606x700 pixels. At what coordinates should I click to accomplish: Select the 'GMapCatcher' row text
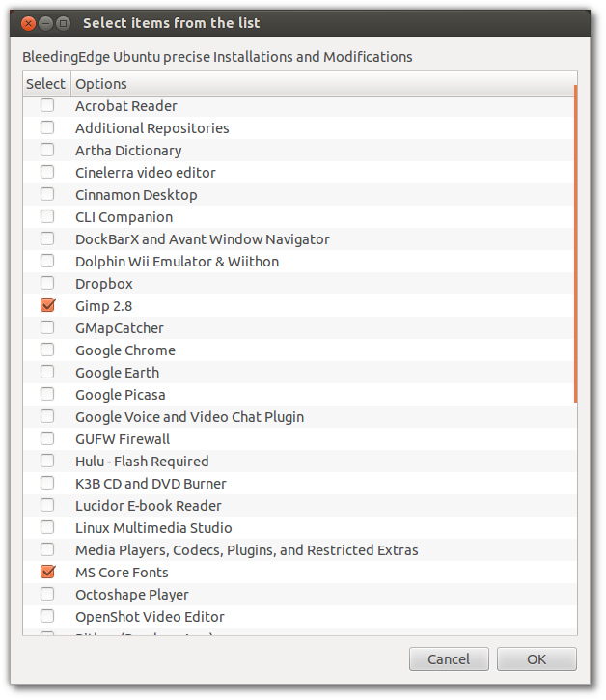click(119, 328)
